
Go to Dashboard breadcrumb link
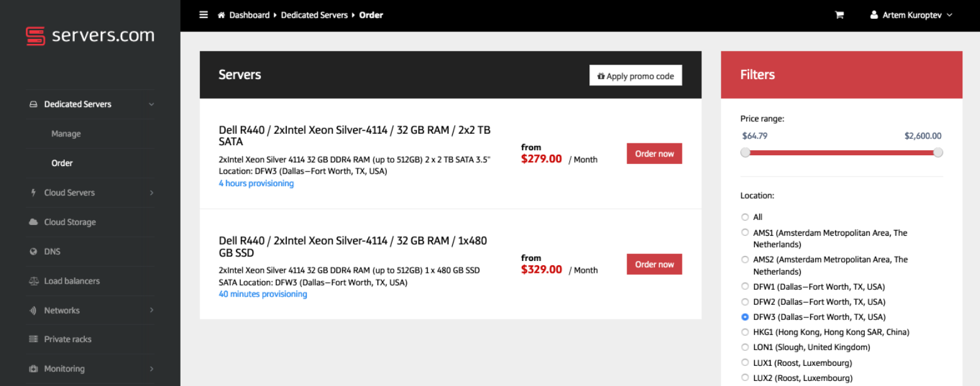click(249, 15)
